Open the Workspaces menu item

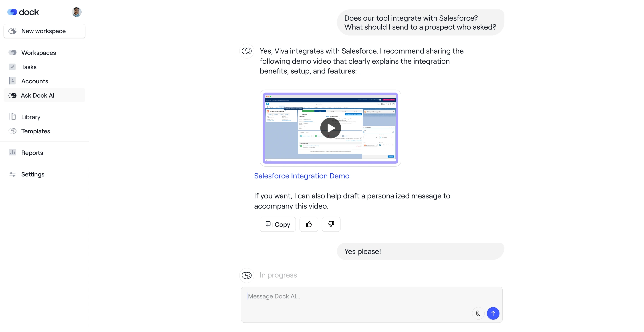pos(38,53)
